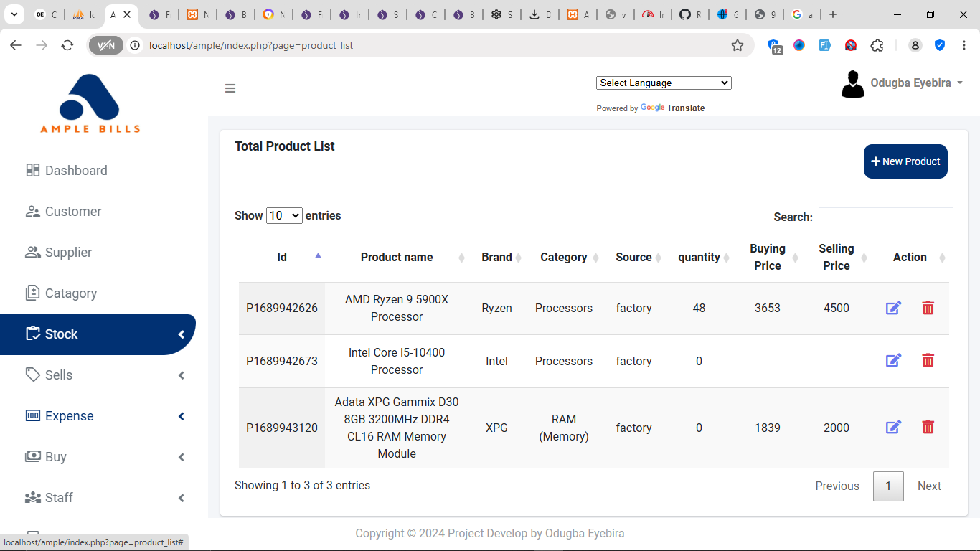This screenshot has width=980, height=551.
Task: Open the Select Language dropdown
Action: (664, 83)
